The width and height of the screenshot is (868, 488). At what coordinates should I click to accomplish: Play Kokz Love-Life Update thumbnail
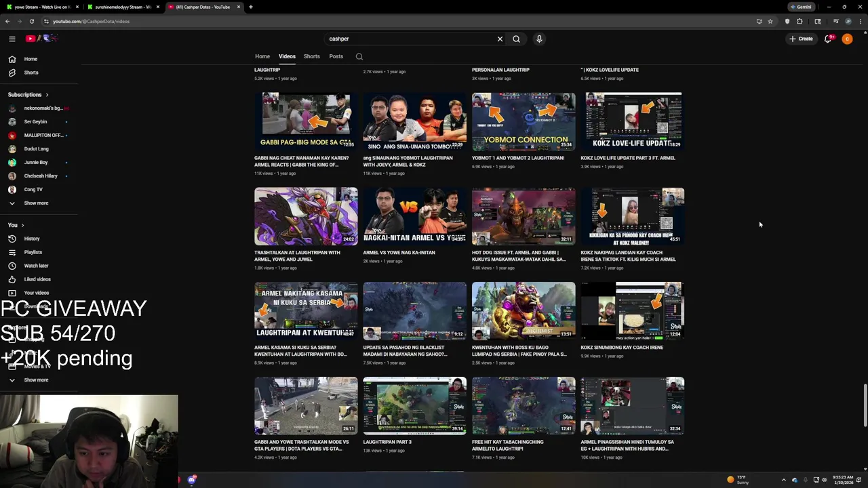(x=632, y=121)
